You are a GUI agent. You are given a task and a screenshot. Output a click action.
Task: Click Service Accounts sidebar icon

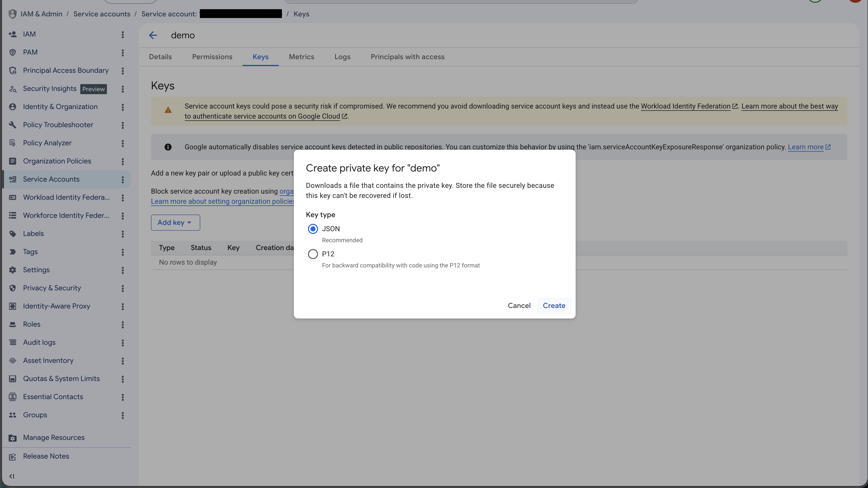(x=13, y=180)
